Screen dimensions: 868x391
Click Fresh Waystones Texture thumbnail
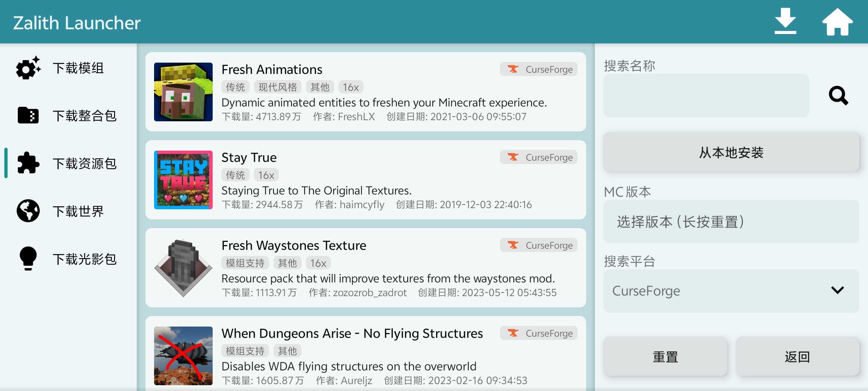[x=183, y=268]
